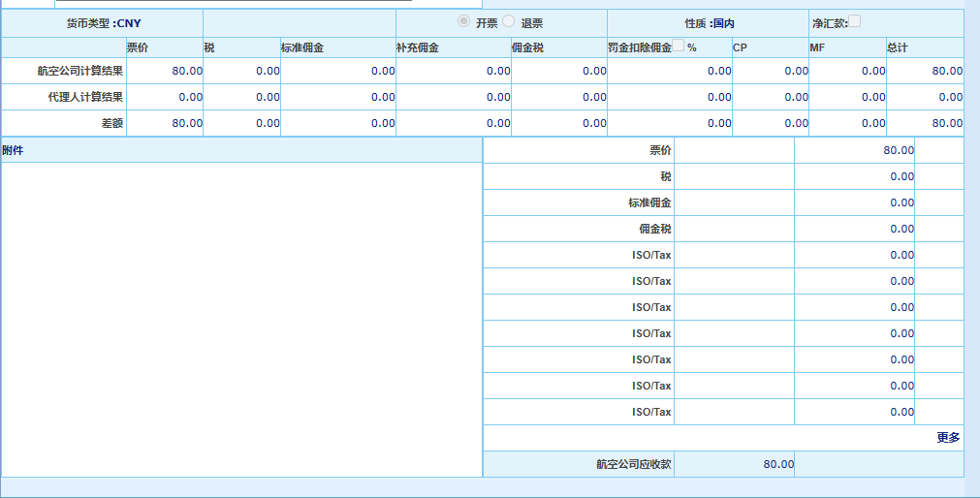The width and height of the screenshot is (980, 498).
Task: Open the 更多 link
Action: tap(948, 438)
